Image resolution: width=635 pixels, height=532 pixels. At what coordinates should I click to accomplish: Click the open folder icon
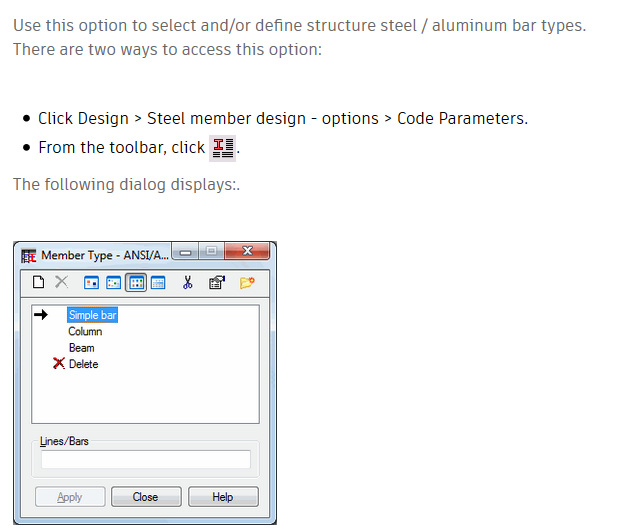click(246, 283)
